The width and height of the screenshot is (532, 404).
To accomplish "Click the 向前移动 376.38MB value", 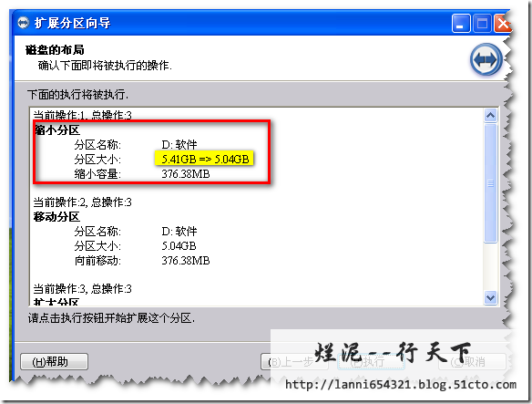I will point(186,261).
